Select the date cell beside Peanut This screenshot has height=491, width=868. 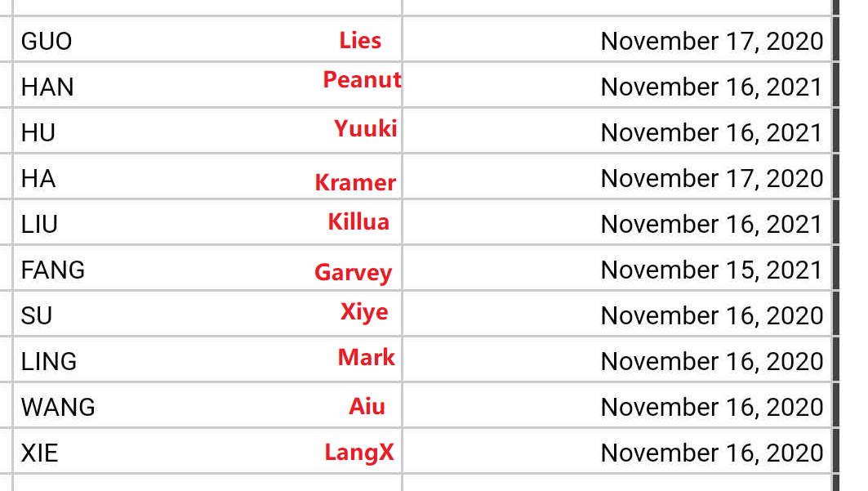(x=711, y=87)
